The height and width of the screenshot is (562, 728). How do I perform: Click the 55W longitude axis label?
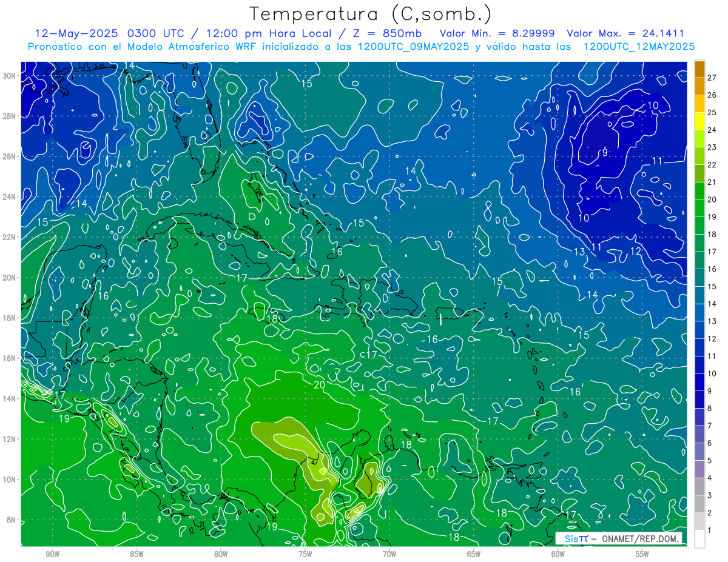click(x=642, y=554)
